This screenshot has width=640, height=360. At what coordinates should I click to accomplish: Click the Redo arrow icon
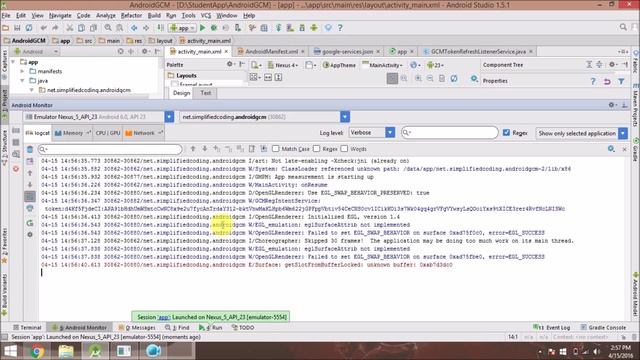click(x=55, y=28)
